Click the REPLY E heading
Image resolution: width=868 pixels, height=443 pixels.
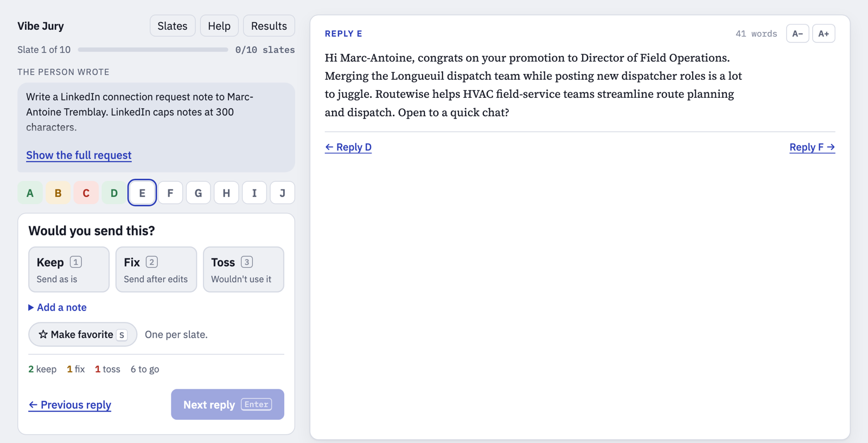(x=343, y=34)
